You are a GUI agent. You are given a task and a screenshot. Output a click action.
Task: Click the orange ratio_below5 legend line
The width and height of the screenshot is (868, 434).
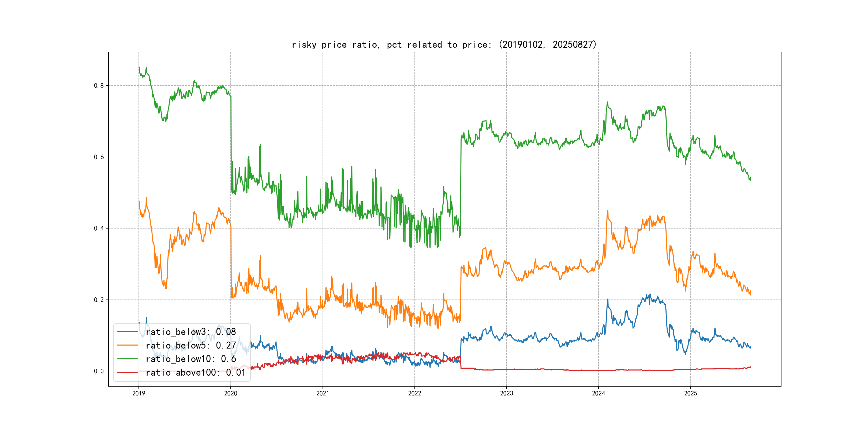point(127,345)
